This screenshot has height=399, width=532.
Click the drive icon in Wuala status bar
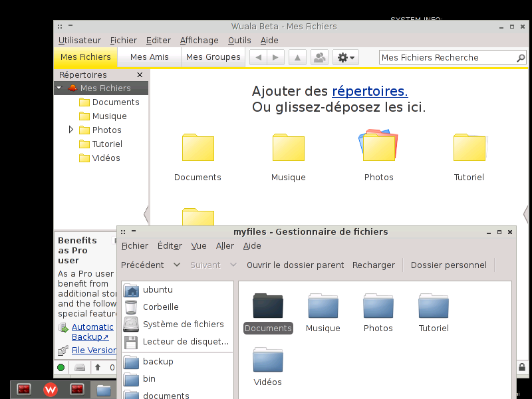80,368
